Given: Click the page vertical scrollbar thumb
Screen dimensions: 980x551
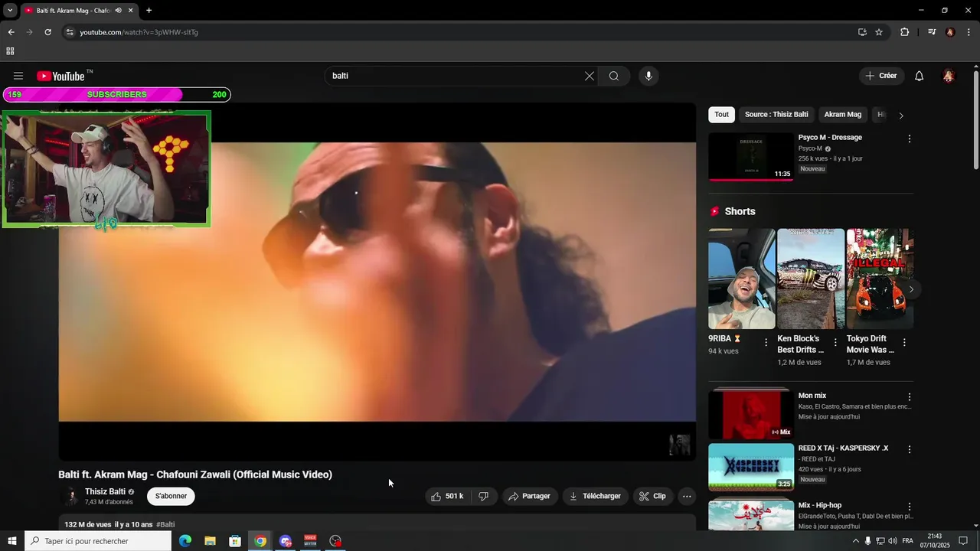Looking at the screenshot, I should click(x=976, y=119).
